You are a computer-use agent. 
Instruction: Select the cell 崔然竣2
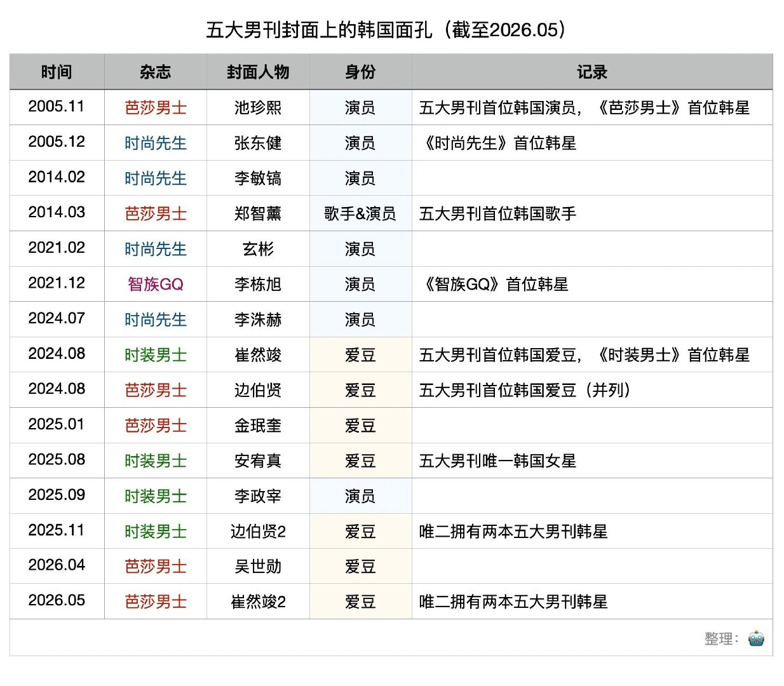[258, 602]
